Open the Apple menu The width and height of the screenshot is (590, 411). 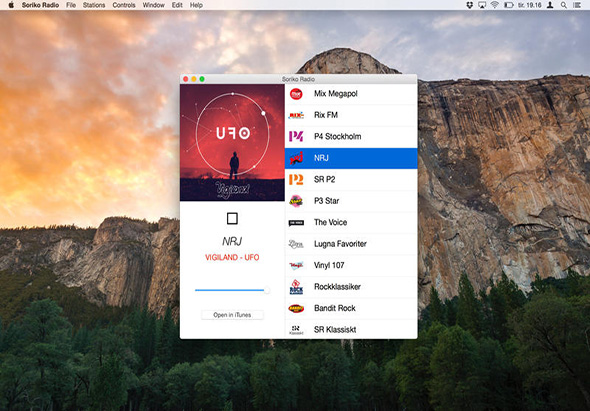click(x=11, y=5)
